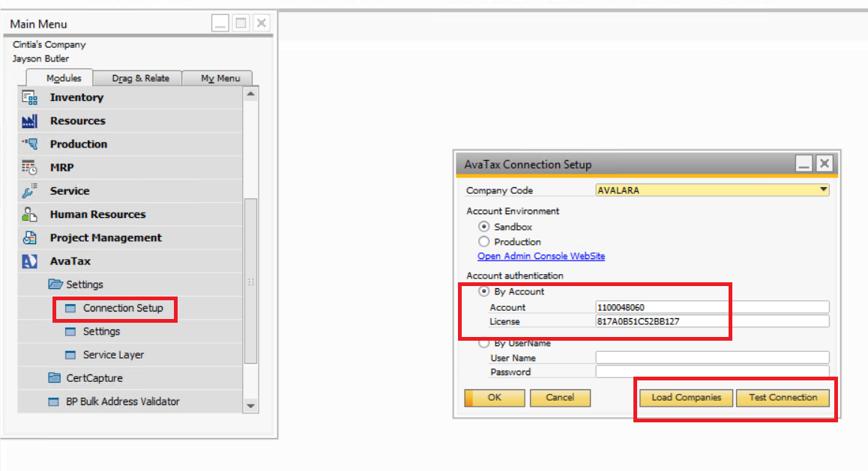Select the Sandbox environment radio button

[483, 227]
